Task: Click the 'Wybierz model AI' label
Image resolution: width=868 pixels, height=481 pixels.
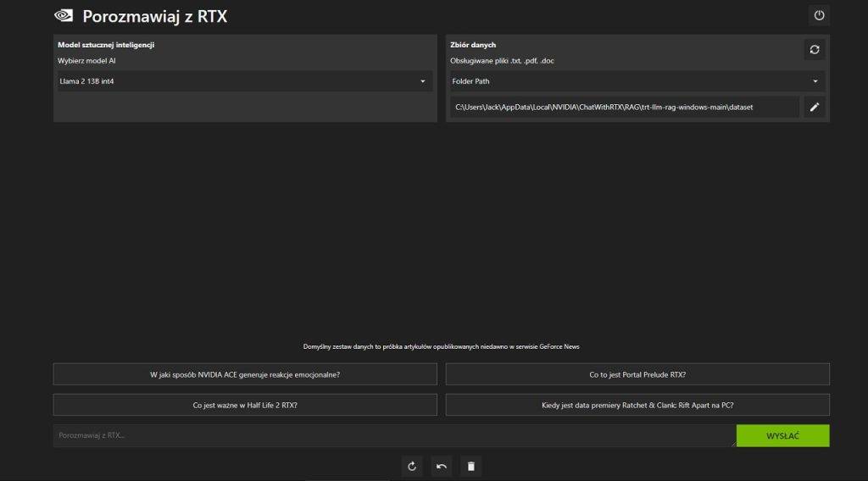Action: point(86,61)
